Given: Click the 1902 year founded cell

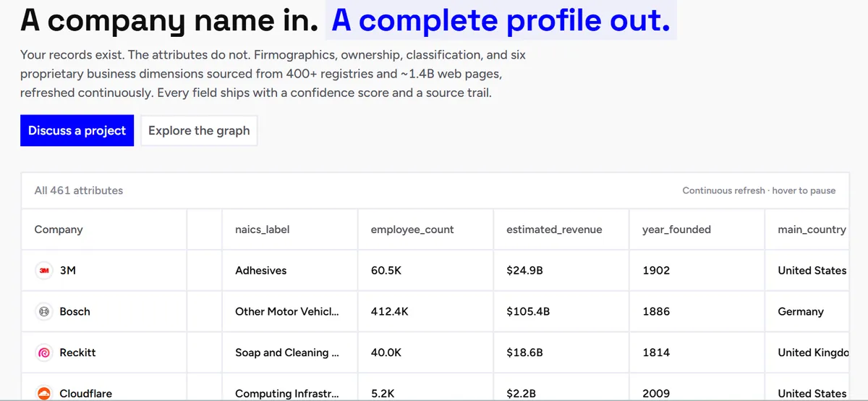Looking at the screenshot, I should (x=697, y=271).
